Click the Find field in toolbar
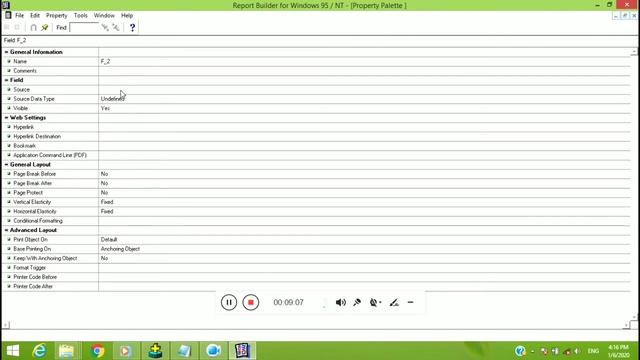 [84, 27]
